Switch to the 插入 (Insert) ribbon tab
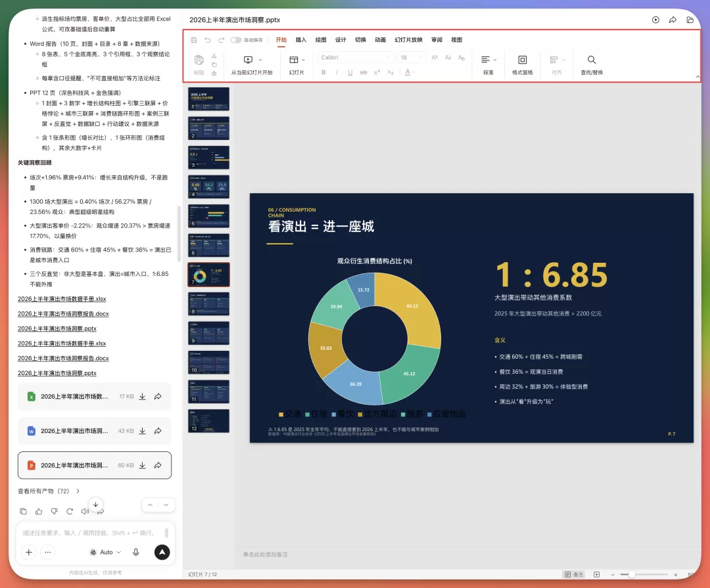710x588 pixels. 300,40
